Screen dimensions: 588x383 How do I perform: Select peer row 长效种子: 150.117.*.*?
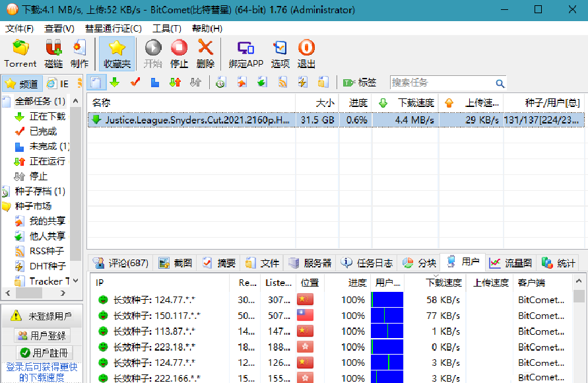pos(331,316)
